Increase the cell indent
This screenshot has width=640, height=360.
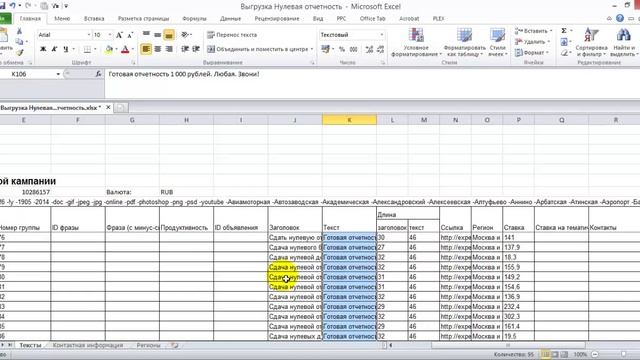196,49
